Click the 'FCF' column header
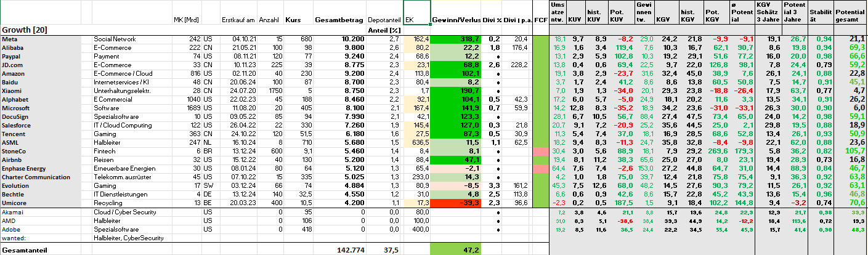868x255 pixels. [x=540, y=20]
